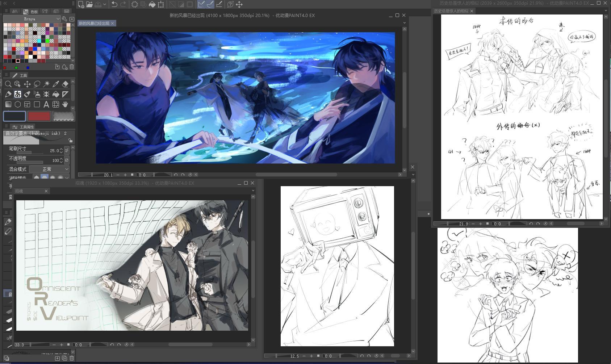Select the Decoration tool

(x=46, y=94)
